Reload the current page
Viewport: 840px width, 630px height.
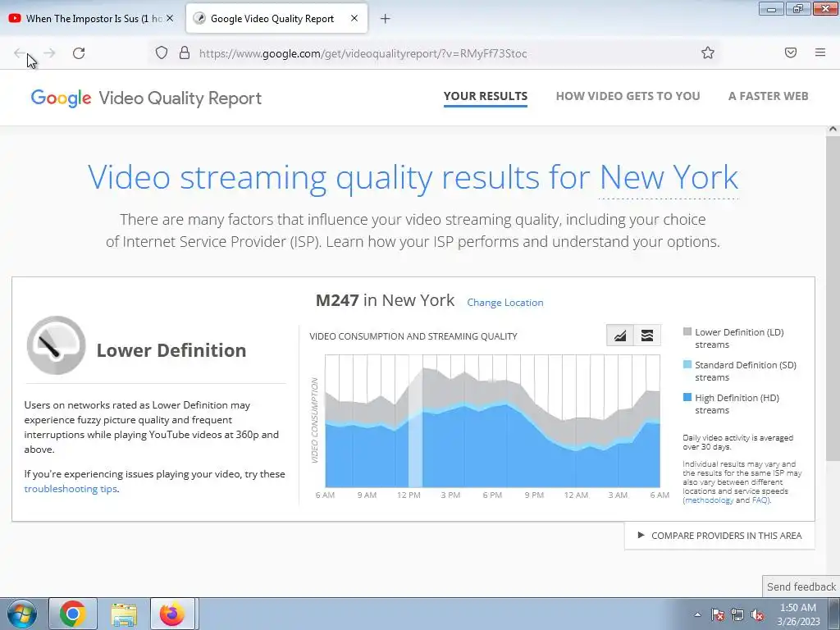coord(79,53)
